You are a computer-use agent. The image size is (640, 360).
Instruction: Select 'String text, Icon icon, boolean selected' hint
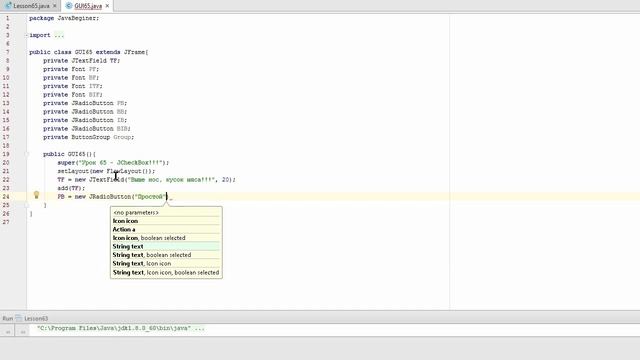click(166, 272)
